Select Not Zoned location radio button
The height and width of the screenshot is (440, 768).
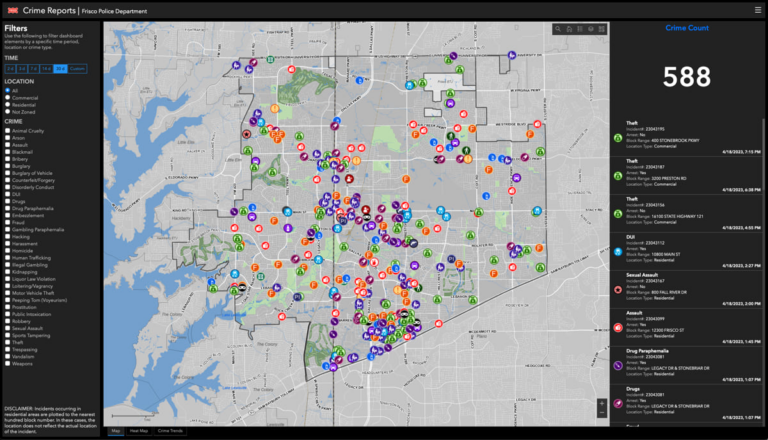7,112
